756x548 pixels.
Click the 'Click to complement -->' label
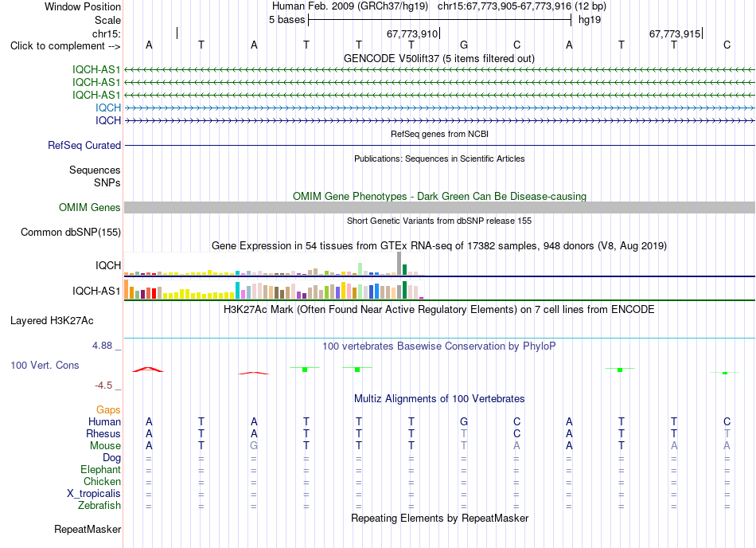click(65, 46)
